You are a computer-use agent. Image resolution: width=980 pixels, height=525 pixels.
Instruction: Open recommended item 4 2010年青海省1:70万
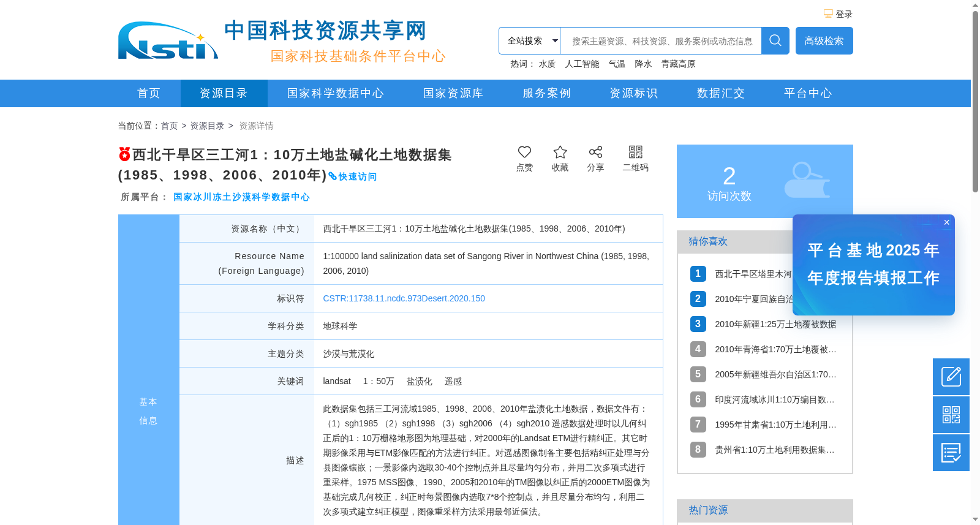pyautogui.click(x=775, y=349)
